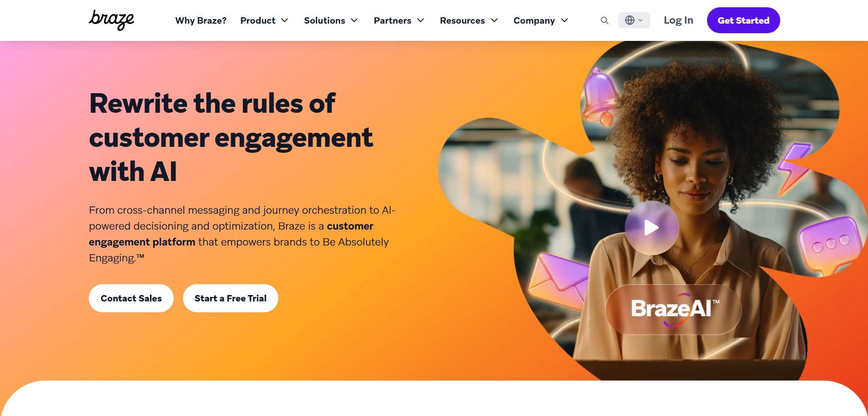The height and width of the screenshot is (416, 868).
Task: Open the globe language selector
Action: tap(634, 20)
